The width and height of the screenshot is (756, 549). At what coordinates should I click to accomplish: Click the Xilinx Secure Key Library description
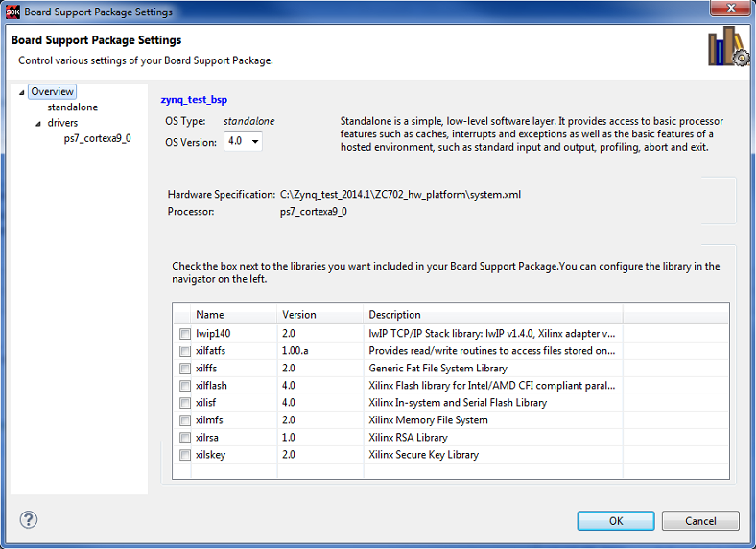(423, 455)
